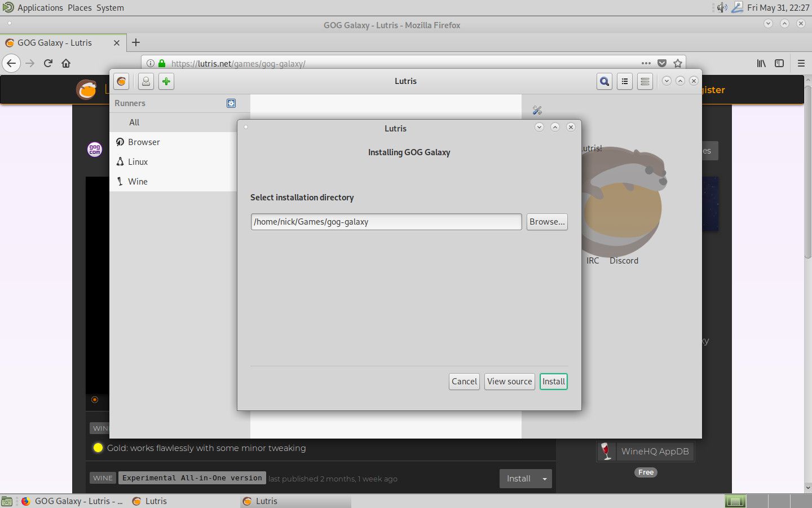Screen dimensions: 812x508
Task: Click the Browse... button
Action: tap(546, 222)
